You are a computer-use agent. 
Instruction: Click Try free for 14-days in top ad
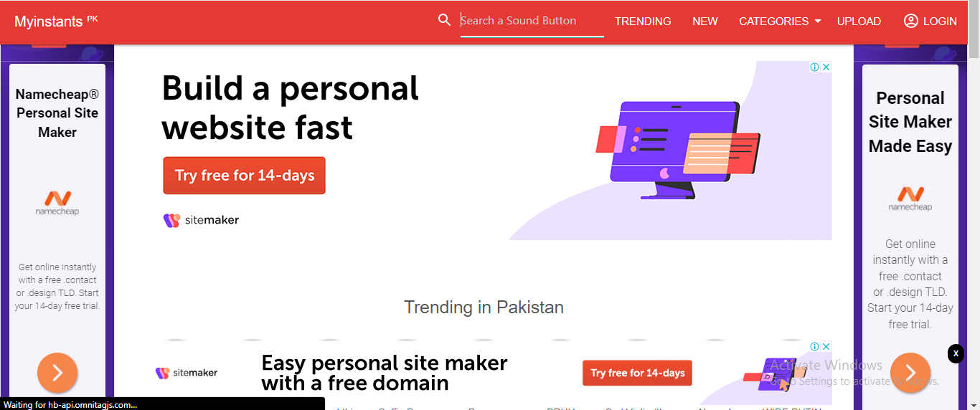245,176
